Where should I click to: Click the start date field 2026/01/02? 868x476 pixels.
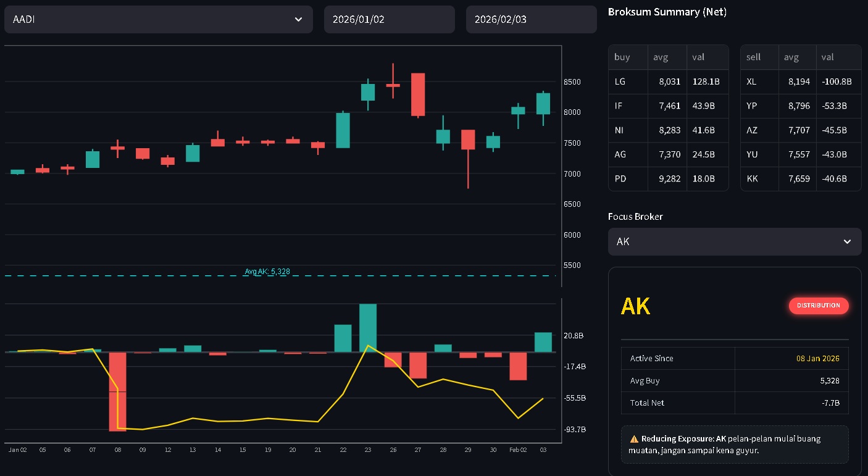tap(389, 20)
